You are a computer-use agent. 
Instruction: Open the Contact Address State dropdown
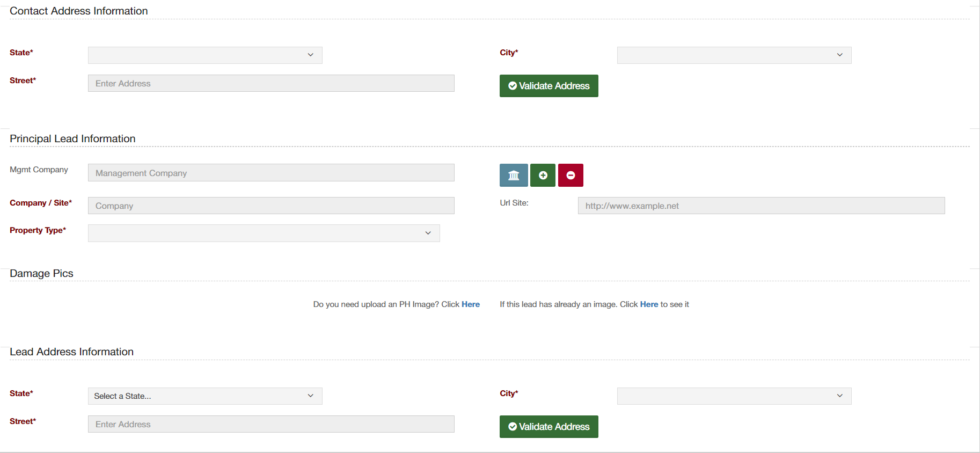(205, 55)
